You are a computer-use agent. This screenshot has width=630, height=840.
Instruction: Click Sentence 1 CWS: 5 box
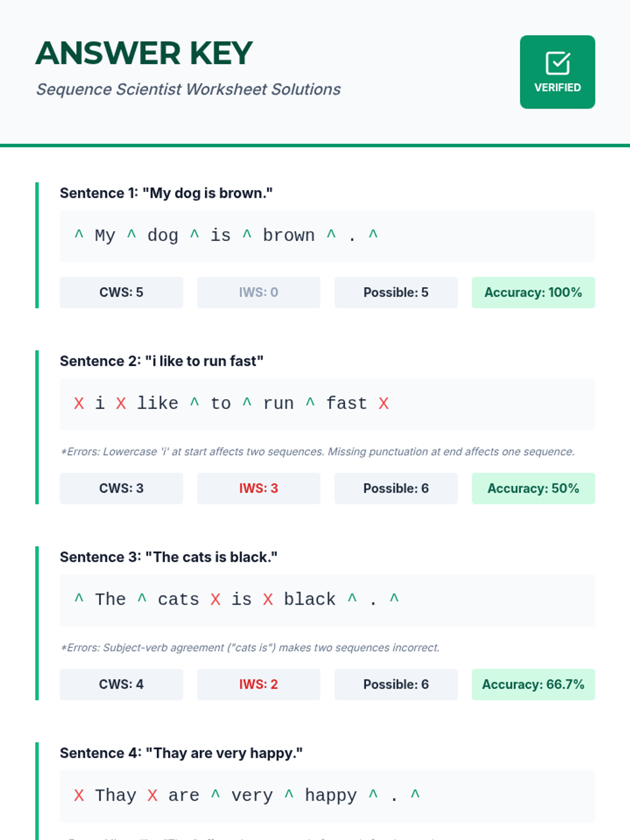121,292
